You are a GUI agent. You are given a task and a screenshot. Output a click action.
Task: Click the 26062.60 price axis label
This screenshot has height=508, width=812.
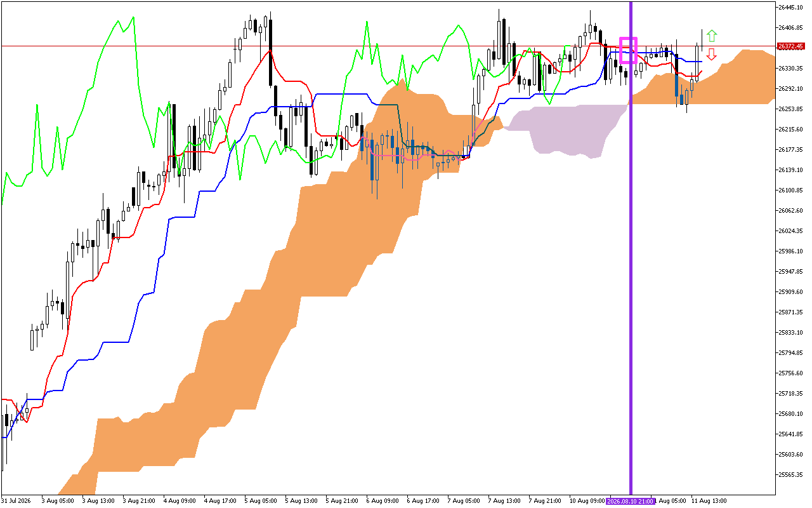791,211
